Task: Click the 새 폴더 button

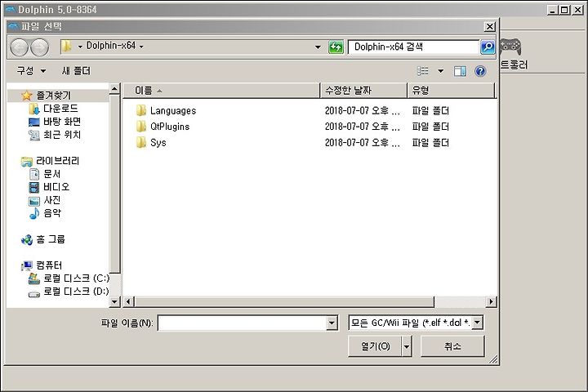Action: (x=76, y=71)
